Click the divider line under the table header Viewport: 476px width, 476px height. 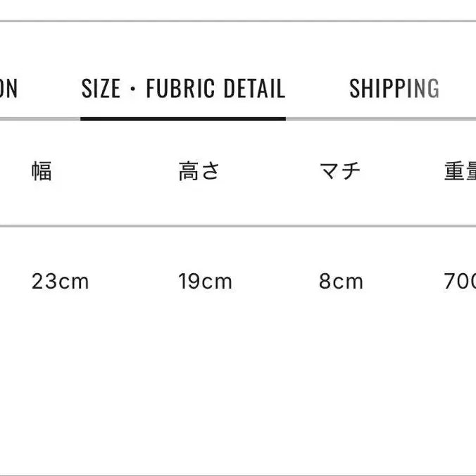point(238,226)
